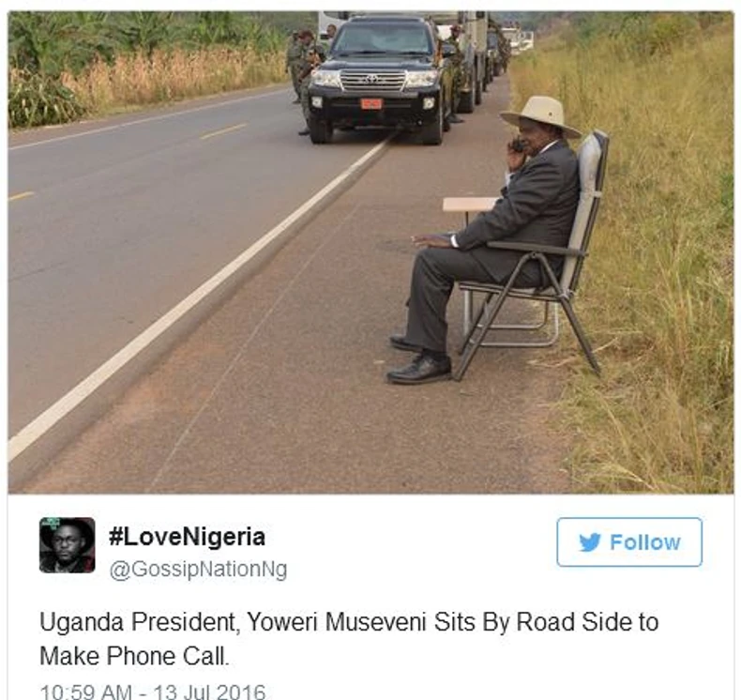Click the phone held to the man's ear
Image resolution: width=741 pixels, height=700 pixels.
click(518, 145)
